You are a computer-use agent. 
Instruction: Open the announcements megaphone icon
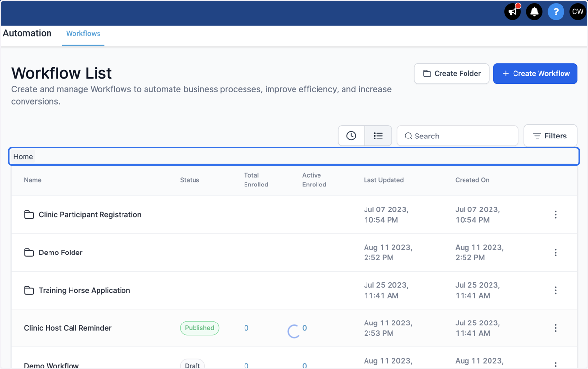pyautogui.click(x=513, y=11)
